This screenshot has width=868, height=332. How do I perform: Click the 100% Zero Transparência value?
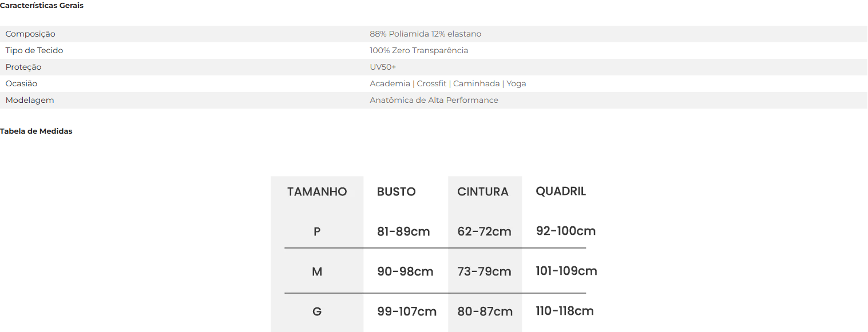tap(419, 50)
